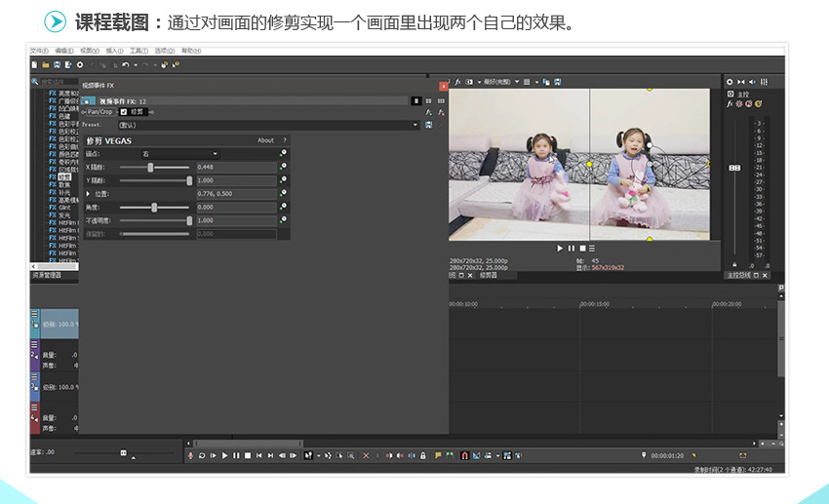The height and width of the screenshot is (504, 829).
Task: Save preset using disk icon beside Preset
Action: tap(429, 125)
